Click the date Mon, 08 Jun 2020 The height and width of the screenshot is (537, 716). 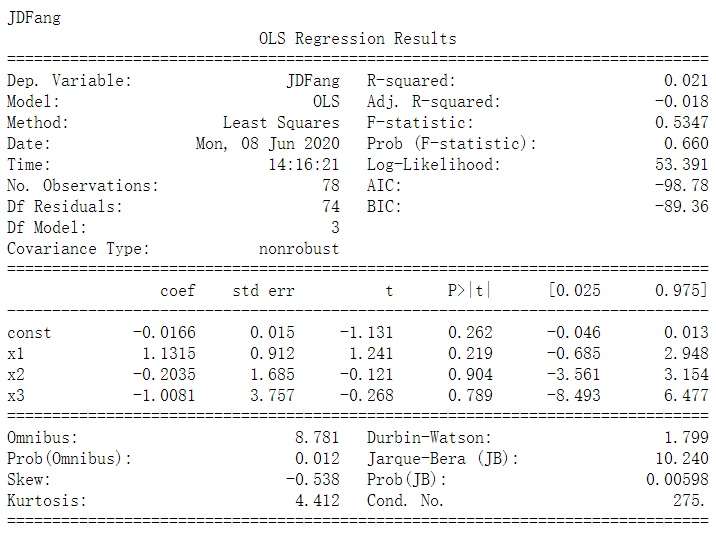(268, 143)
